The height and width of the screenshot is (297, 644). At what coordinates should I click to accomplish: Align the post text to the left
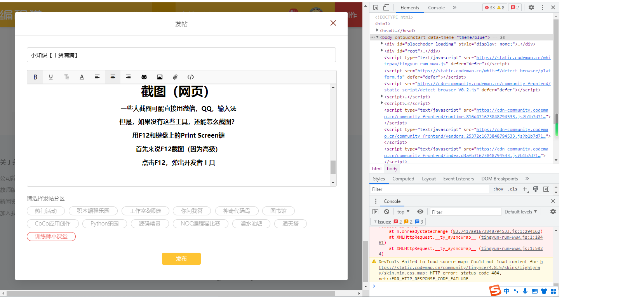coord(97,77)
